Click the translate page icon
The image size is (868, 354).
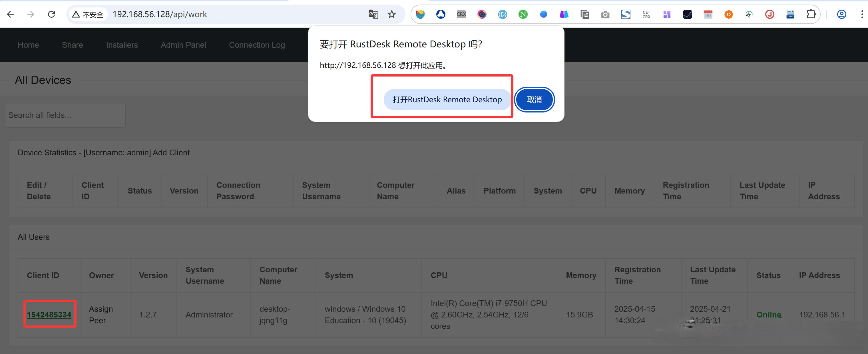[373, 14]
